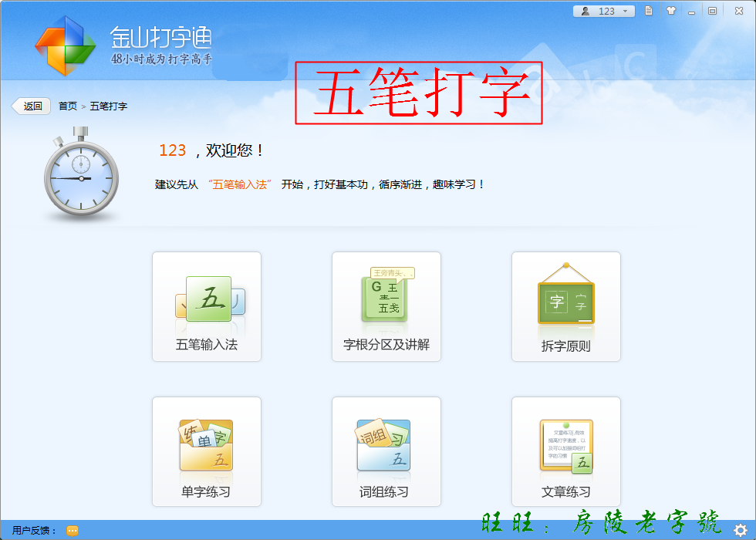Screen dimensions: 756x540
Task: Start the 词组练习 practice card
Action: pyautogui.click(x=386, y=451)
